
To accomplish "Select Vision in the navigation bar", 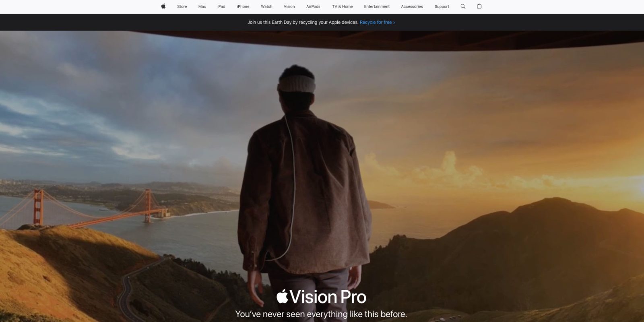I will tap(289, 6).
